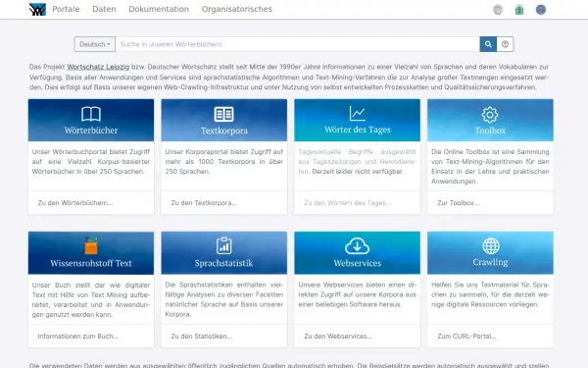The height and width of the screenshot is (368, 588).
Task: Open 'Informationen zum Buch...' link
Action: pyautogui.click(x=78, y=336)
